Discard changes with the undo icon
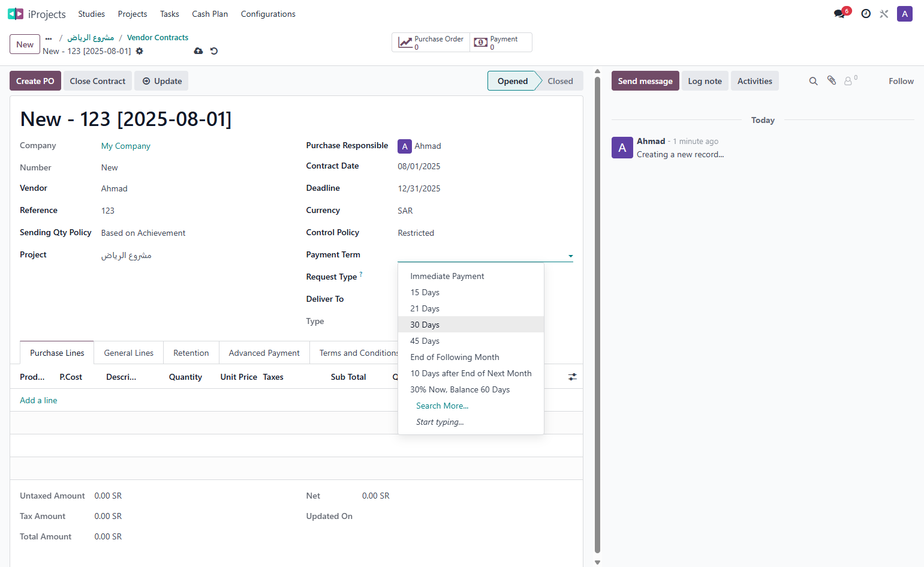This screenshot has height=567, width=924. pyautogui.click(x=214, y=51)
